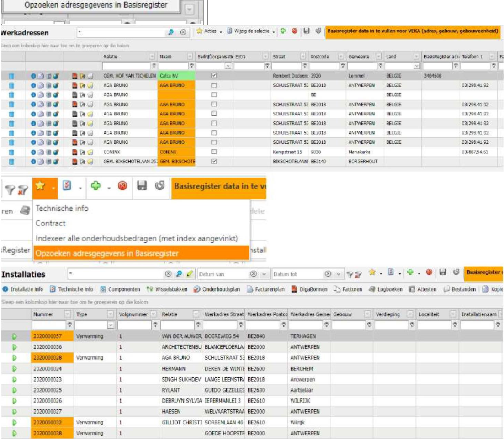
Task: Click the magnifier search icon in Installaties toolbar
Action: point(179,274)
